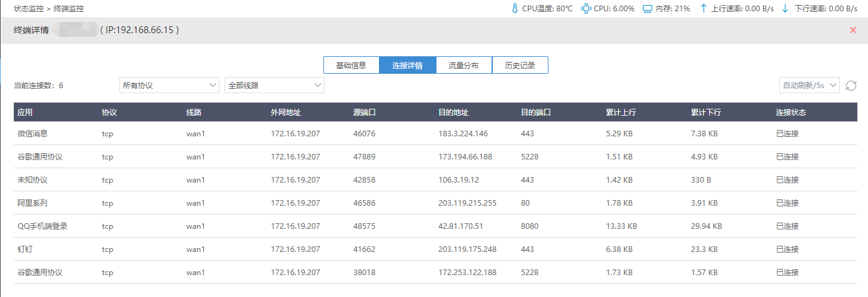Image resolution: width=868 pixels, height=297 pixels.
Task: Open the 自动刷新/5s refresh interval dropdown
Action: coord(809,85)
